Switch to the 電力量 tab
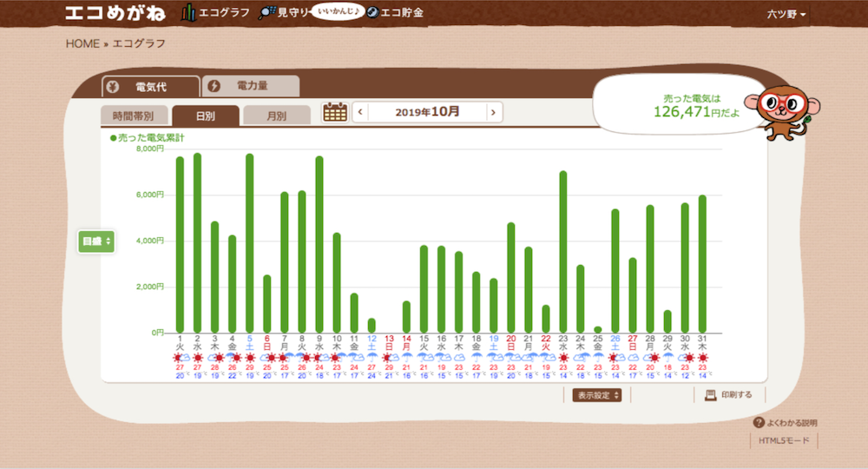Image resolution: width=868 pixels, height=469 pixels. pos(250,86)
